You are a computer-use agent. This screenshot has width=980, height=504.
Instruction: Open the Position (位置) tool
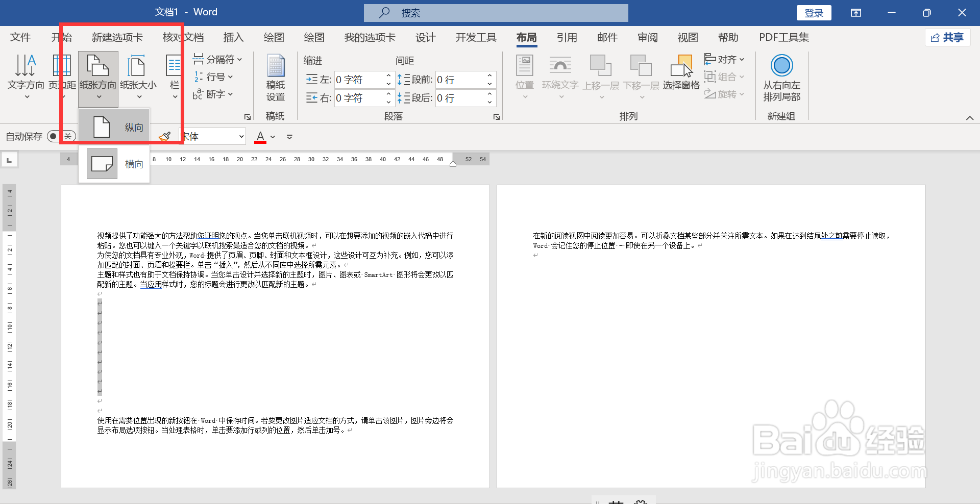click(x=525, y=77)
